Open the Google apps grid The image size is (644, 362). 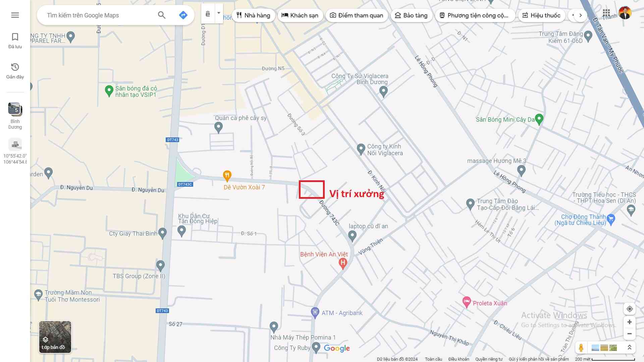point(606,13)
